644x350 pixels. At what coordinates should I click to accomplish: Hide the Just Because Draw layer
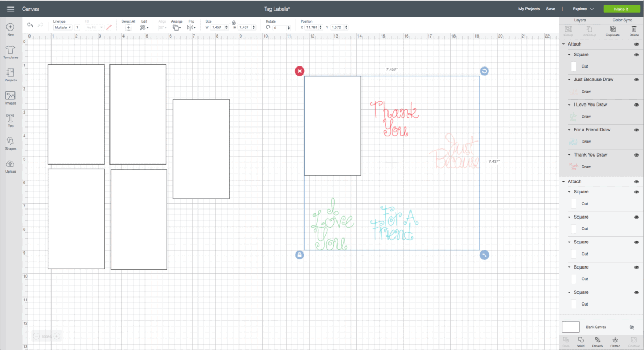pos(636,80)
